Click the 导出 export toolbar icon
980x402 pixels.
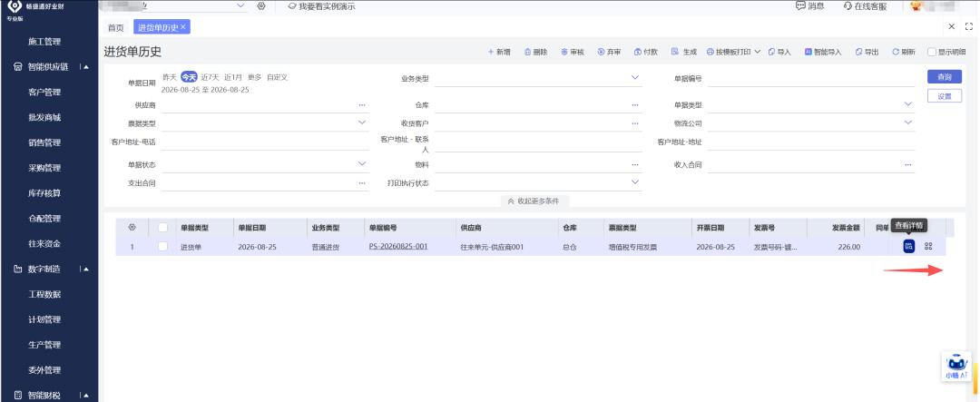point(858,52)
